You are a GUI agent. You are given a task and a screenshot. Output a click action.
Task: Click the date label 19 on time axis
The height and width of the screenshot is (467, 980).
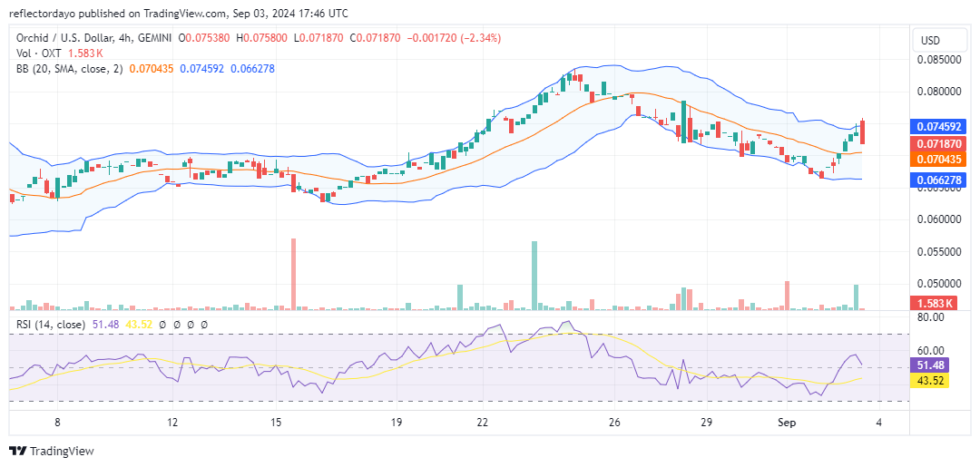click(397, 423)
